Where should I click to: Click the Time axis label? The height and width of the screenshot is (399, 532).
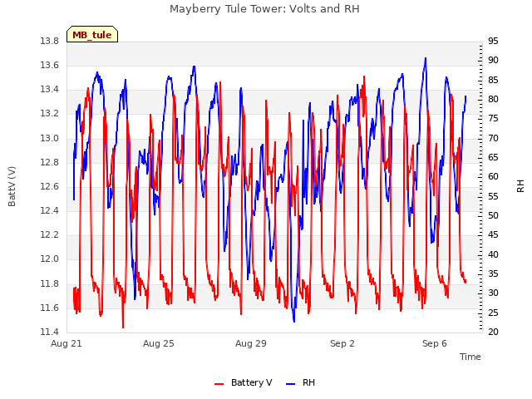coord(470,357)
